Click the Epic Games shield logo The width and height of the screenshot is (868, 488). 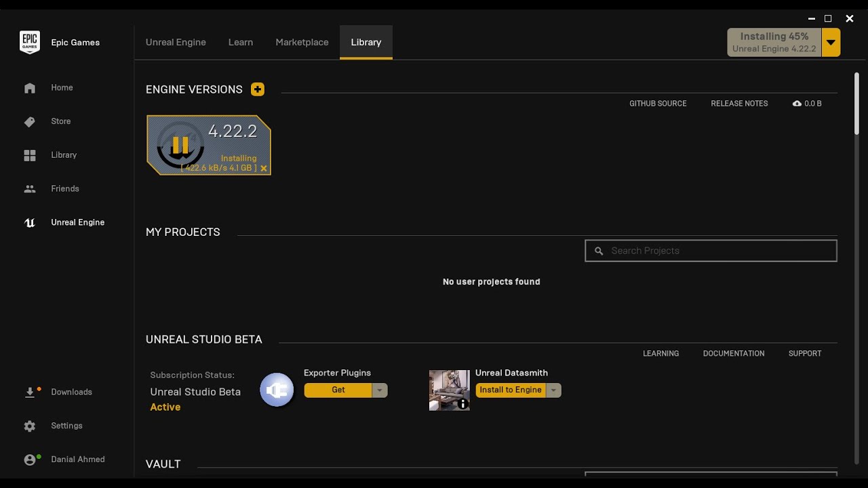(30, 42)
